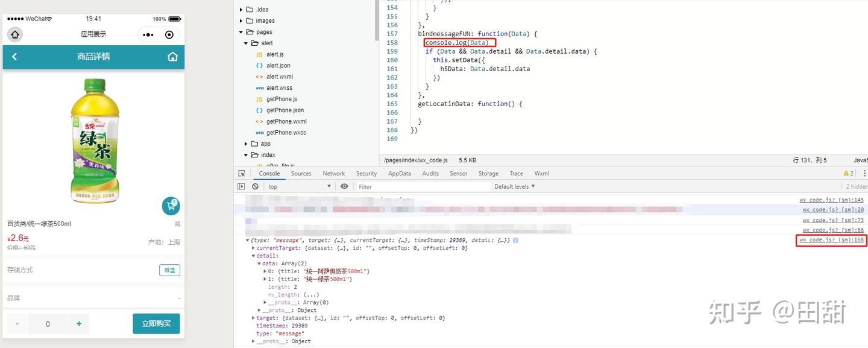
Task: Open source link wx_code.js:158
Action: (x=831, y=240)
